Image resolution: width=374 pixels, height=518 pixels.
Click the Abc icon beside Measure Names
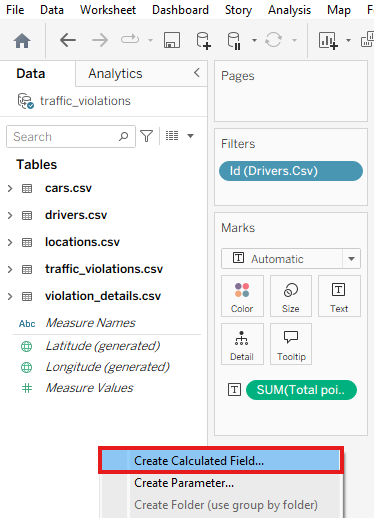tap(27, 324)
